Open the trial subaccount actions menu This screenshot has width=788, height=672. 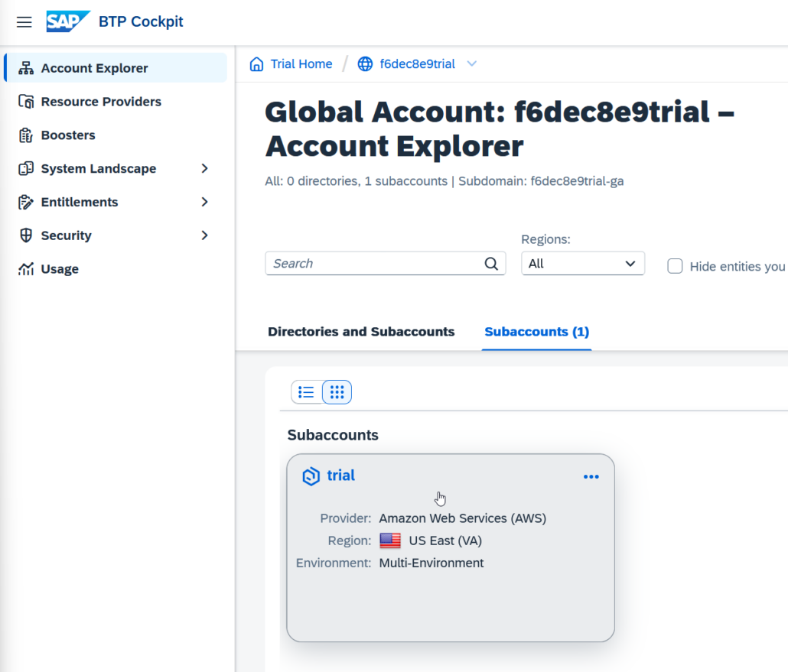[x=591, y=476]
